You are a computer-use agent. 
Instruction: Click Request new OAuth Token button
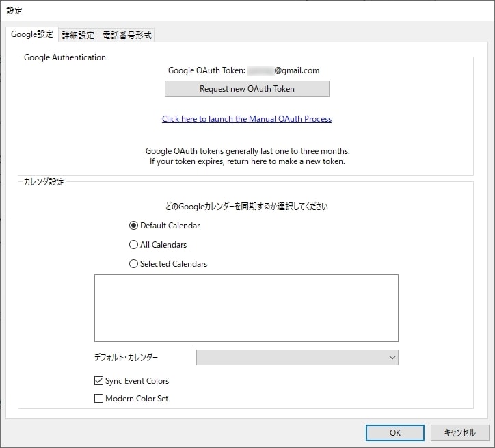[247, 89]
